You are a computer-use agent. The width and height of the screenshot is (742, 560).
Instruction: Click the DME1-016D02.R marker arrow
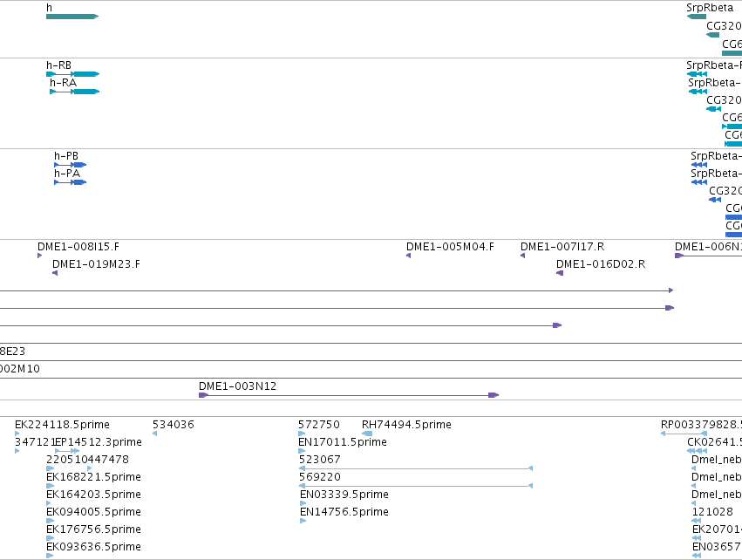click(x=560, y=273)
